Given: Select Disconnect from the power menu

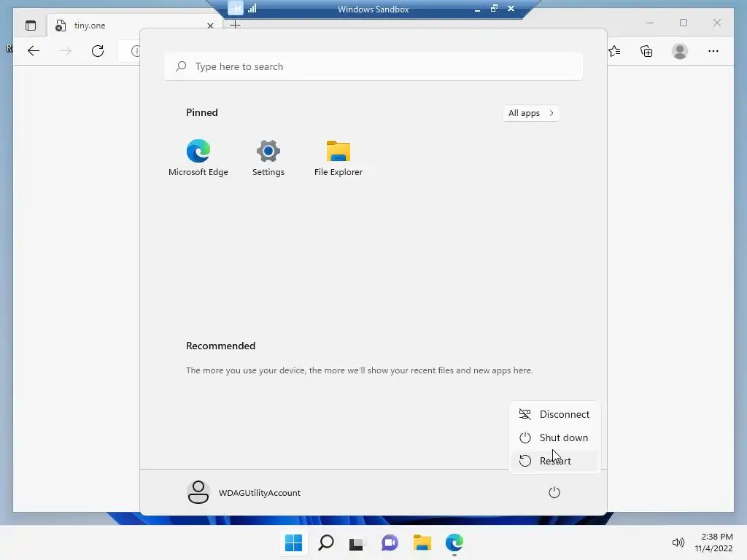Looking at the screenshot, I should pos(554,414).
